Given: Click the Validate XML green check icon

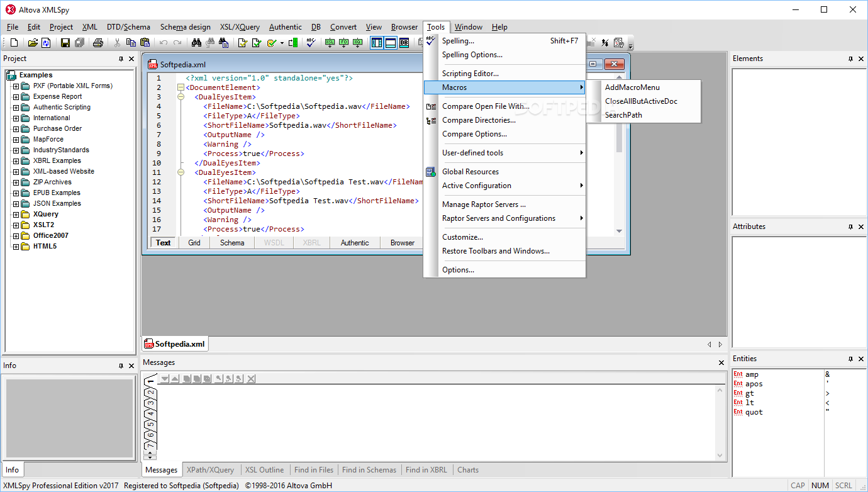Looking at the screenshot, I should pyautogui.click(x=257, y=43).
